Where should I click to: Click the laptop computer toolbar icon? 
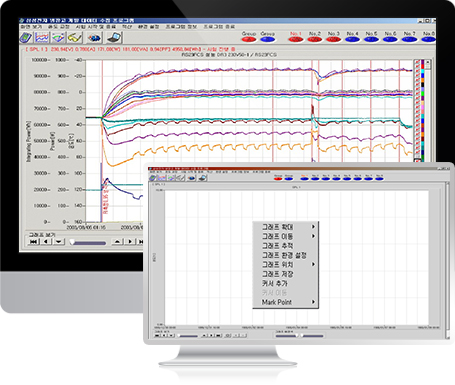[x=114, y=38]
